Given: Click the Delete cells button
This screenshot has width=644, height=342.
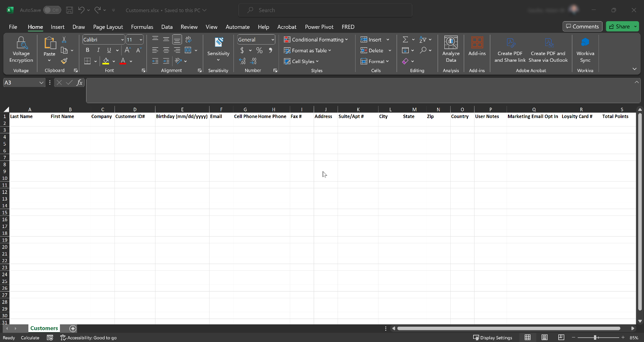Looking at the screenshot, I should 372,50.
